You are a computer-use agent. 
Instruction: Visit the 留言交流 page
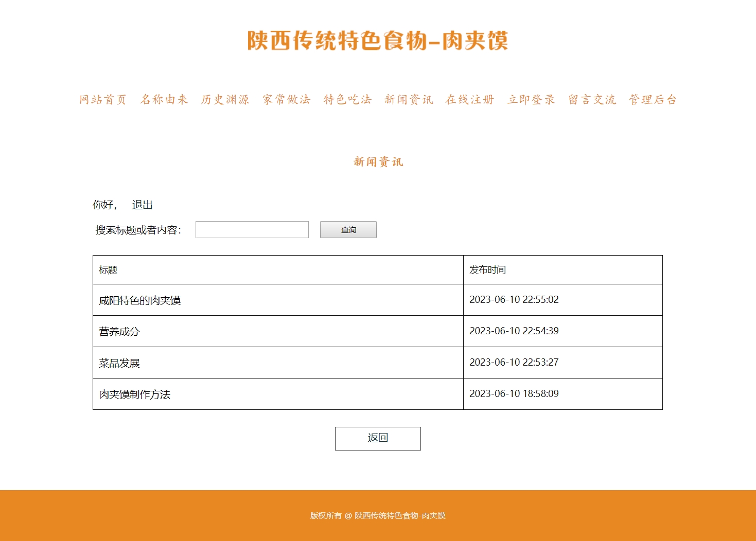pyautogui.click(x=592, y=100)
